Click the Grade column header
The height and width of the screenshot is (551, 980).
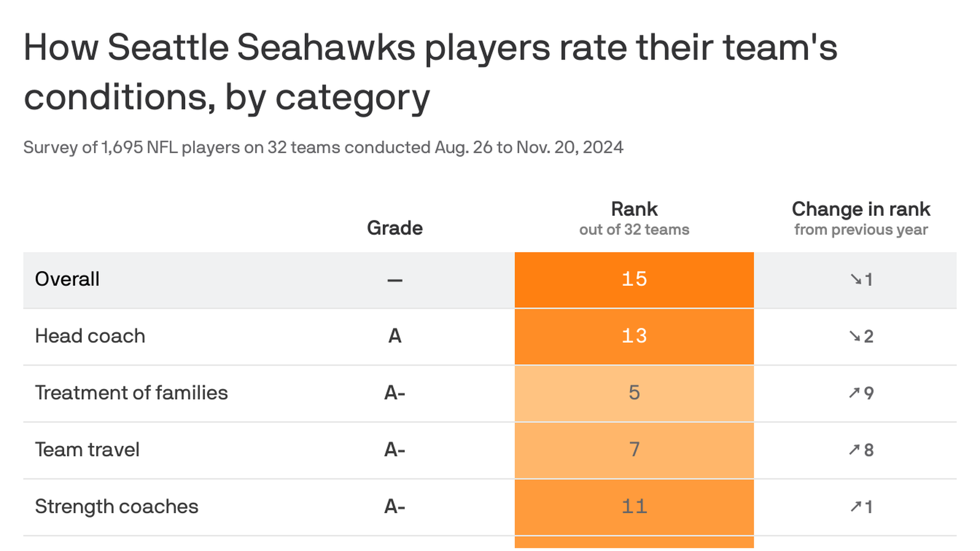click(x=395, y=228)
